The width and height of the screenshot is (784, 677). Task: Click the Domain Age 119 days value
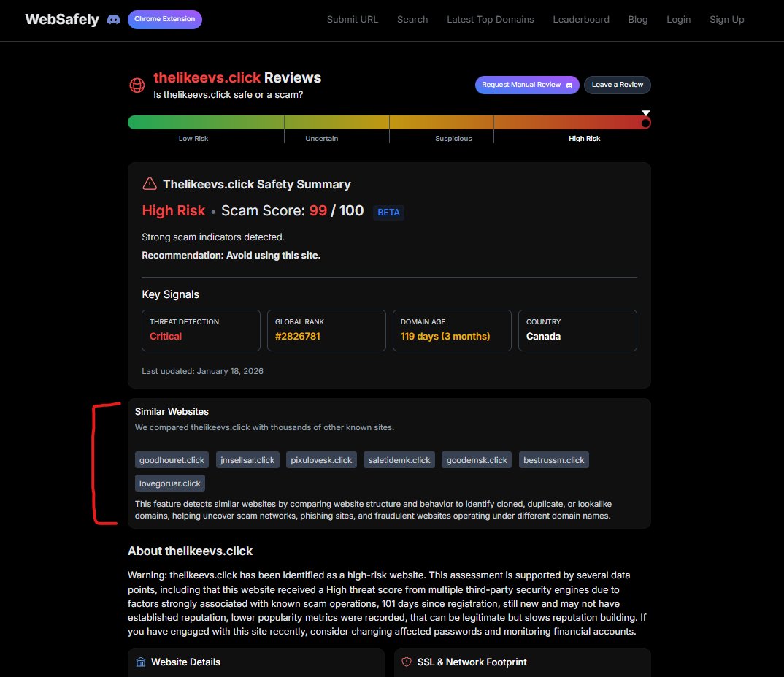coord(445,336)
